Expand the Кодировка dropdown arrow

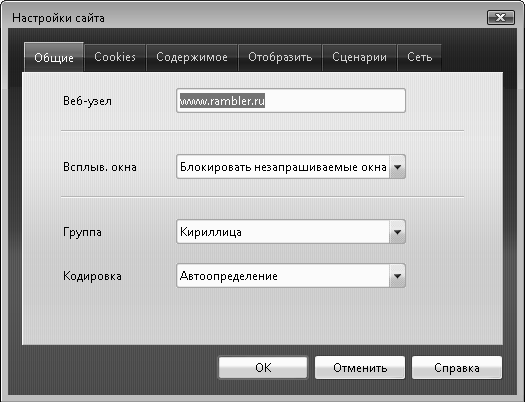(397, 276)
